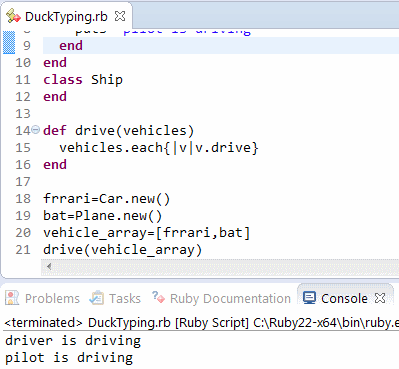Image resolution: width=399 pixels, height=369 pixels.
Task: Click empty line 13 number
Action: point(23,114)
